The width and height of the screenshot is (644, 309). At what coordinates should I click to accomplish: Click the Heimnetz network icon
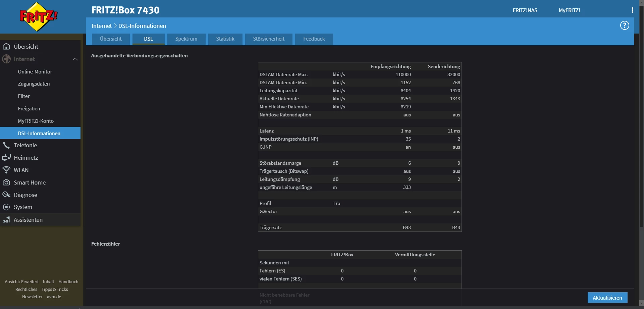pyautogui.click(x=6, y=157)
